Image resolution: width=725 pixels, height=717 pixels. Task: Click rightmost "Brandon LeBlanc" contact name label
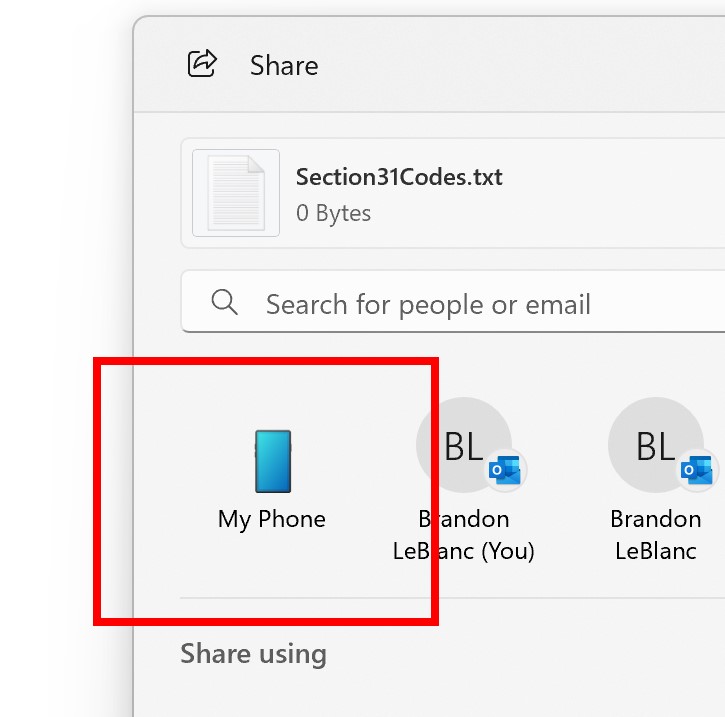click(x=655, y=535)
